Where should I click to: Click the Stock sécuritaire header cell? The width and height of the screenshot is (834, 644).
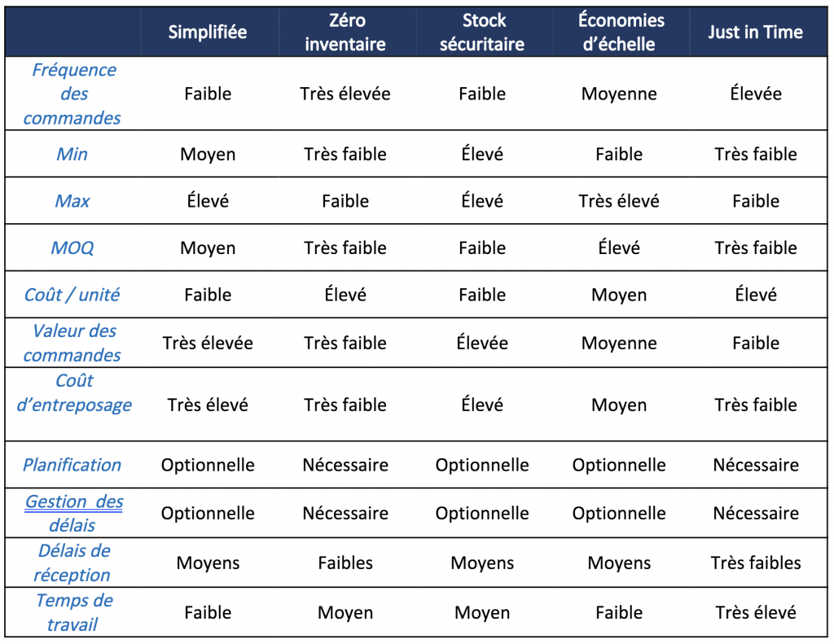tap(482, 32)
